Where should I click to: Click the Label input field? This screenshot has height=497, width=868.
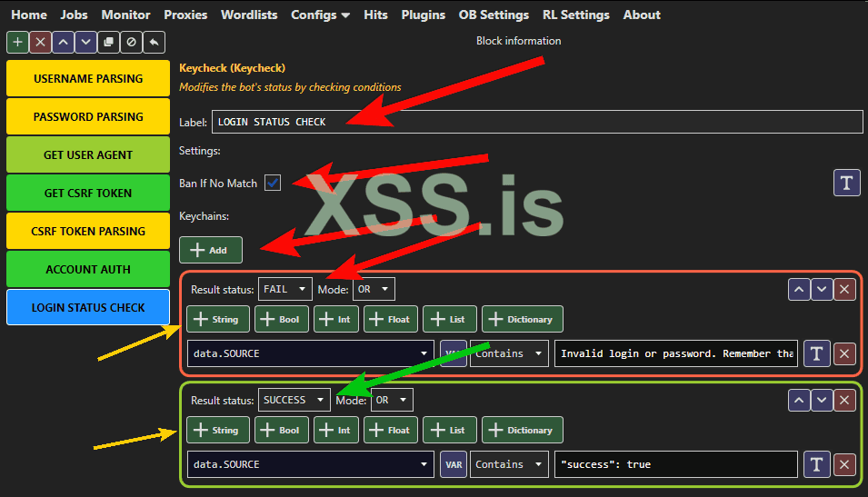coord(537,122)
